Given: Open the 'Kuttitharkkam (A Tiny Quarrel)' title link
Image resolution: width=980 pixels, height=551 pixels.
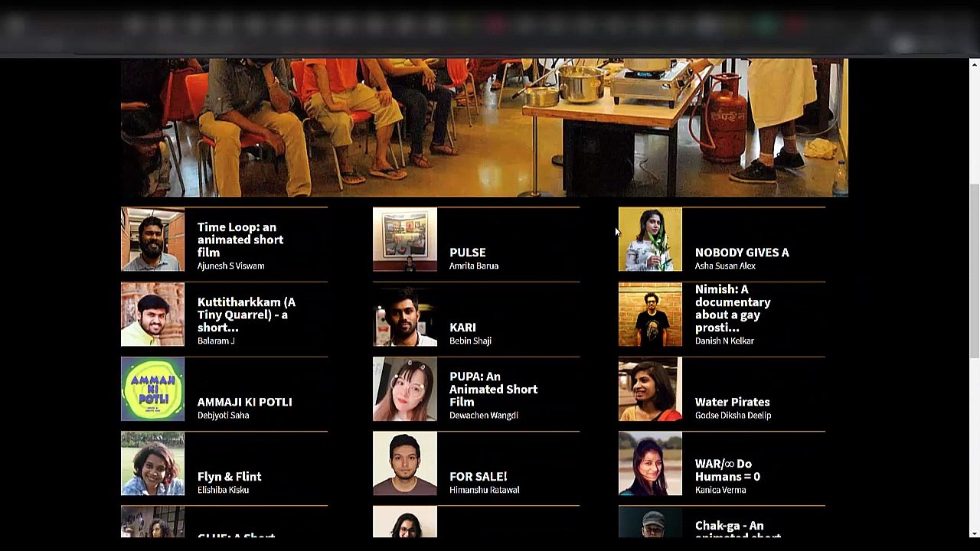Looking at the screenshot, I should point(247,315).
